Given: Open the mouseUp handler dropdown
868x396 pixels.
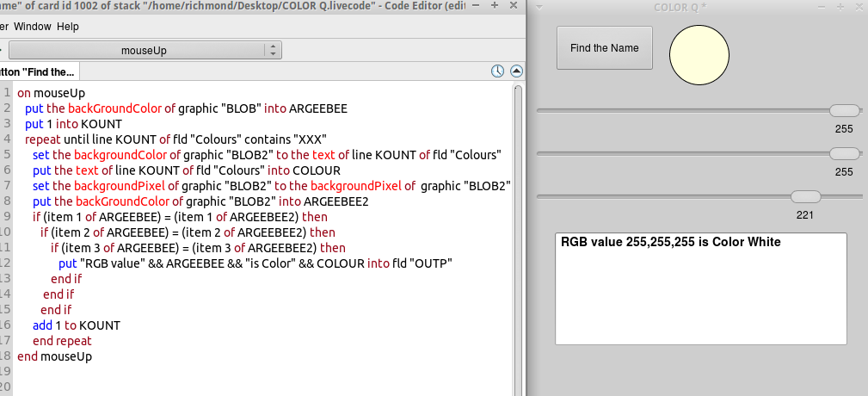Looking at the screenshot, I should 145,50.
